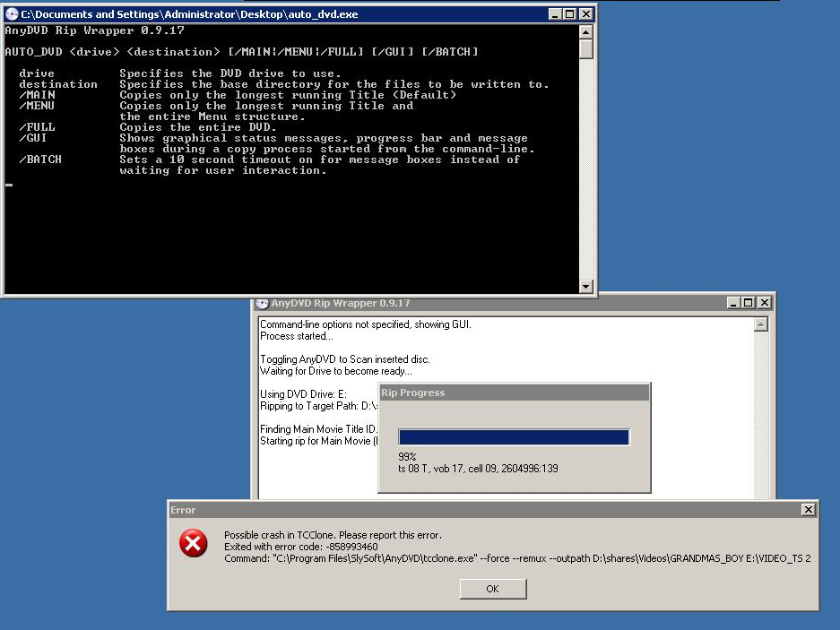This screenshot has width=840, height=630.
Task: Click the console scrollbar down arrow
Action: (586, 286)
